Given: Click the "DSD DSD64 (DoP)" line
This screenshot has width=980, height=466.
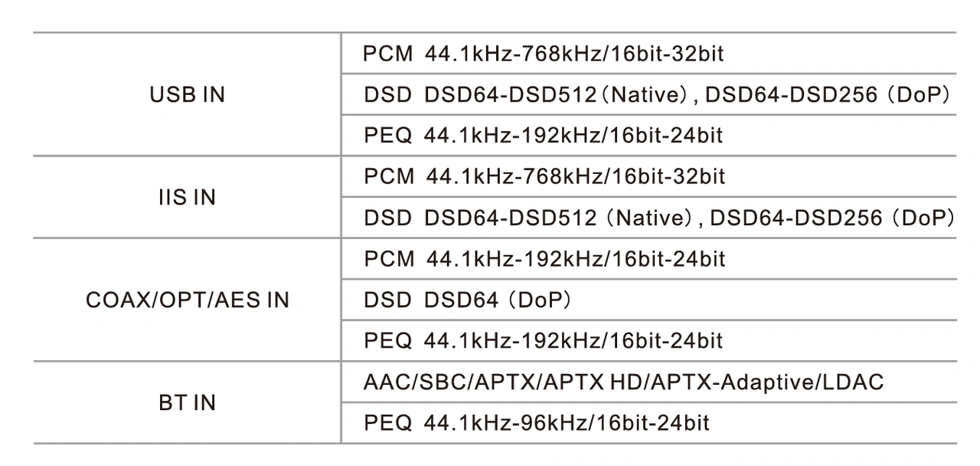Looking at the screenshot, I should point(468,300).
